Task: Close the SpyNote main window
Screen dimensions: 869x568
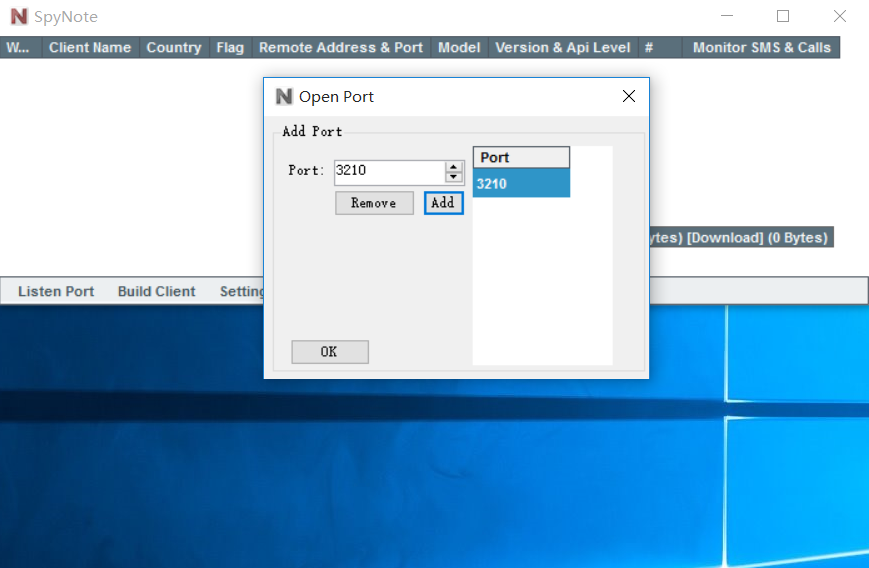Action: pyautogui.click(x=840, y=16)
